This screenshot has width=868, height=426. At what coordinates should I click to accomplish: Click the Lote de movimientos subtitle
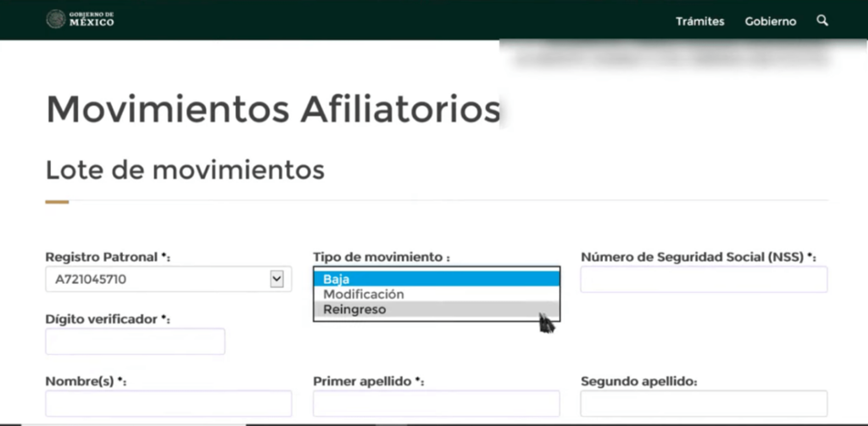click(185, 170)
